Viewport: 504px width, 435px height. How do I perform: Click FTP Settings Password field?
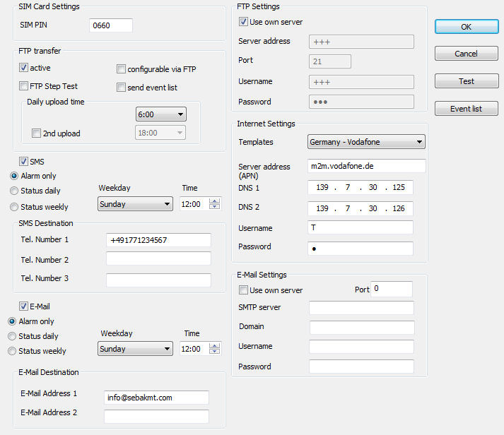[361, 102]
